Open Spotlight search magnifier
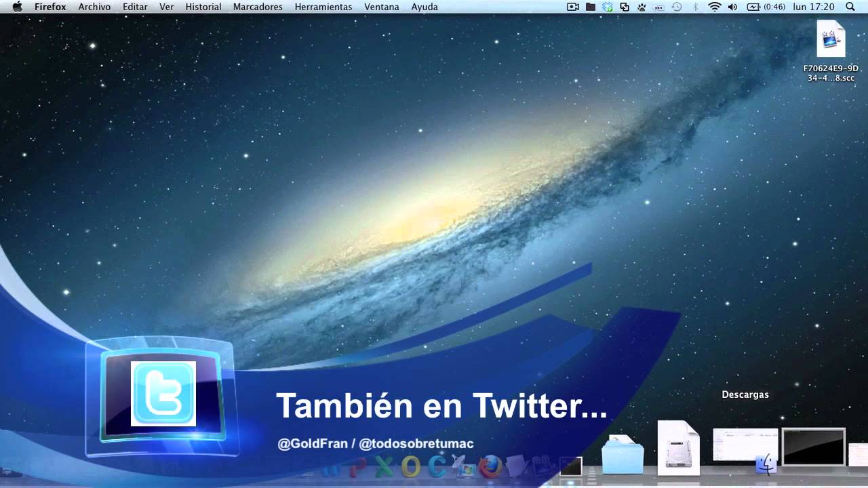 click(850, 7)
